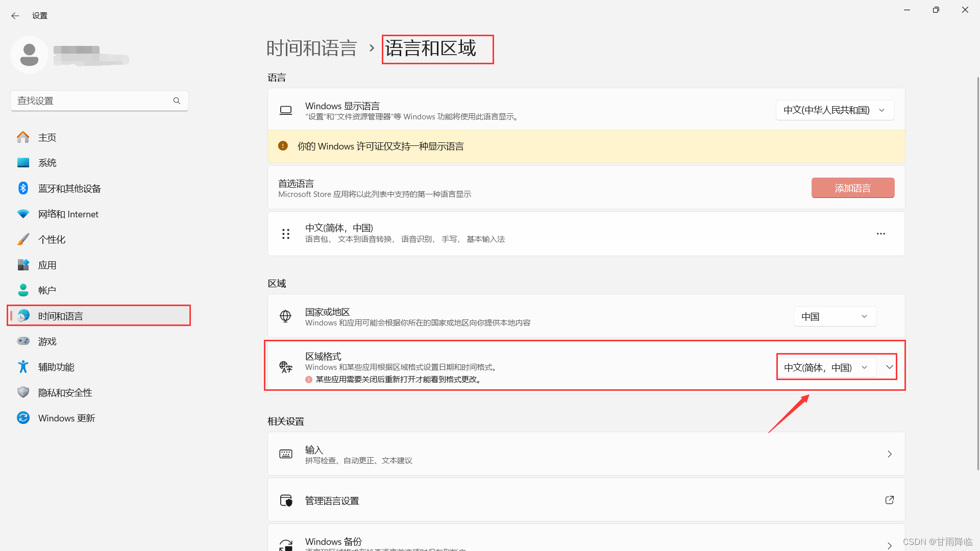Open the Windows 显示语言 dropdown
The height and width of the screenshot is (551, 980).
pos(835,110)
